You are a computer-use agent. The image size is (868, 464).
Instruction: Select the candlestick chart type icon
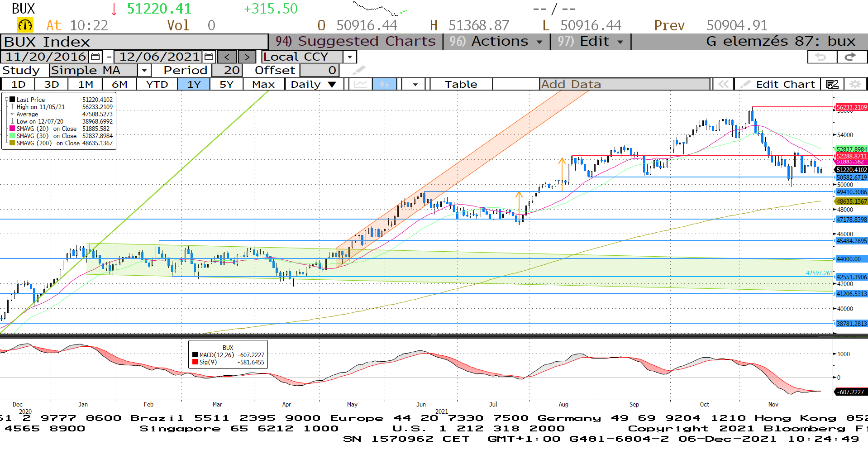(x=384, y=84)
